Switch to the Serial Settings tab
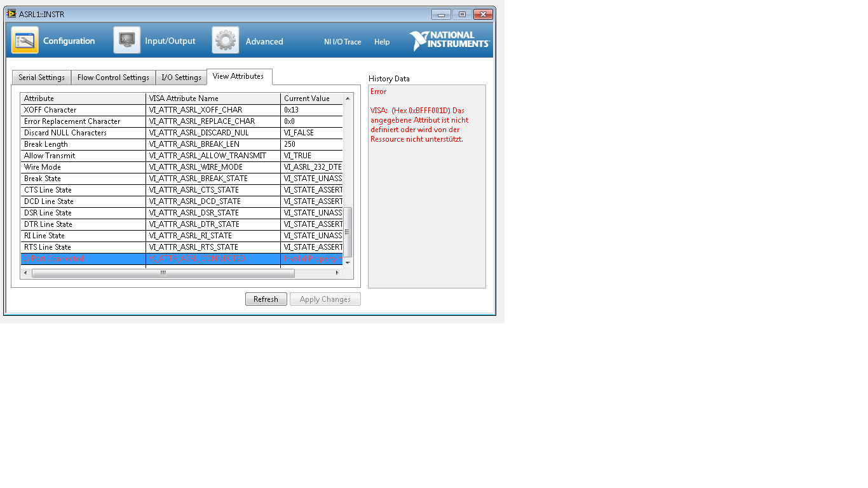The image size is (868, 488). pyautogui.click(x=41, y=78)
